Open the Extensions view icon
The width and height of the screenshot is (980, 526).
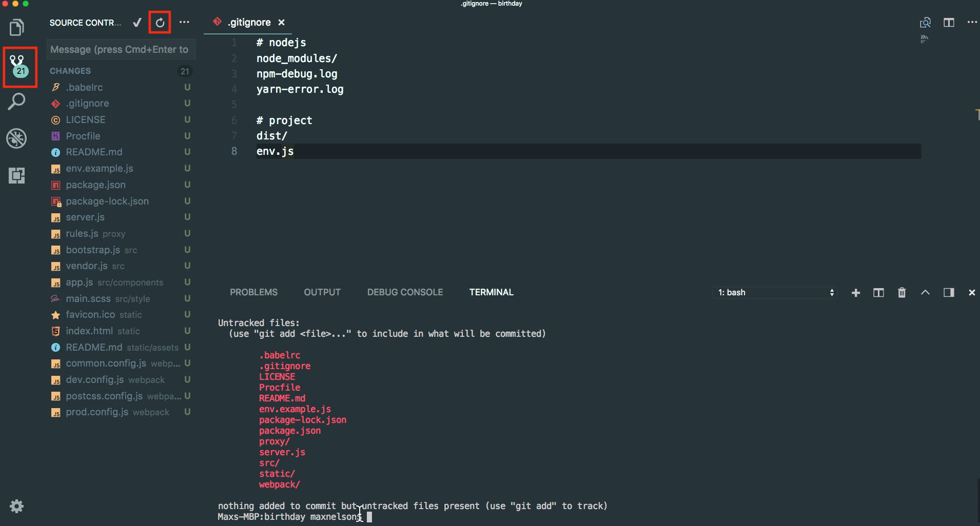[17, 176]
